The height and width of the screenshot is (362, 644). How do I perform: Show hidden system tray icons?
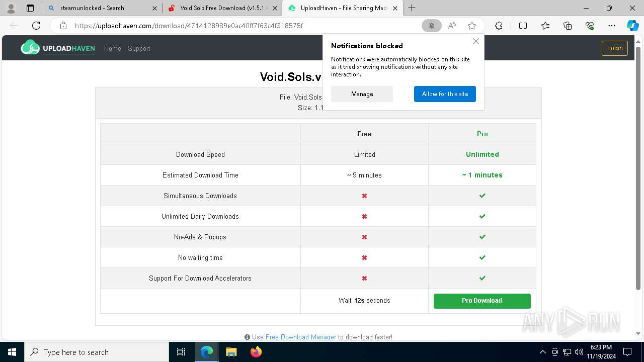click(x=542, y=352)
